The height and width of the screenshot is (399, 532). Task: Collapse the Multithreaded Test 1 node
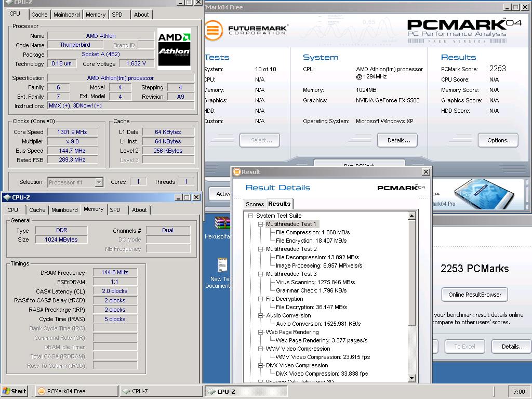click(261, 224)
